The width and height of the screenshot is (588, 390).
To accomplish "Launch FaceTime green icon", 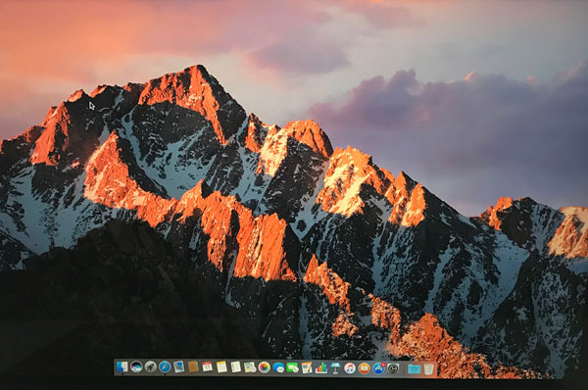I will [292, 367].
